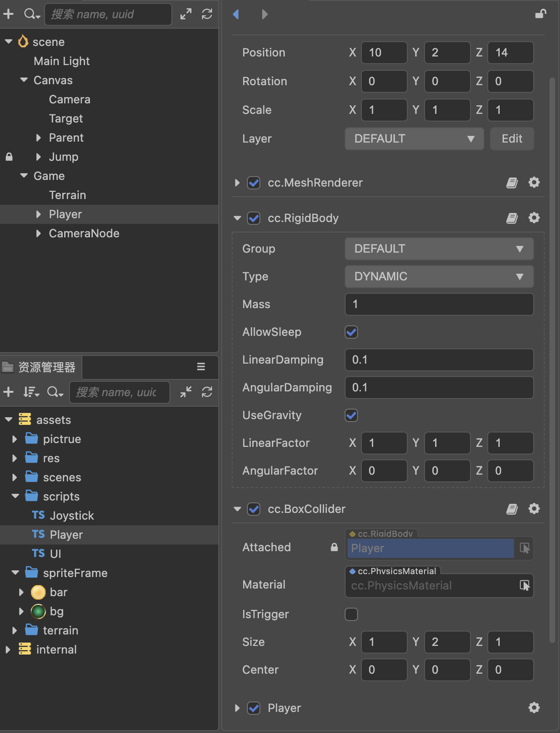Image resolution: width=560 pixels, height=733 pixels.
Task: Open the Layer dropdown
Action: coord(414,139)
